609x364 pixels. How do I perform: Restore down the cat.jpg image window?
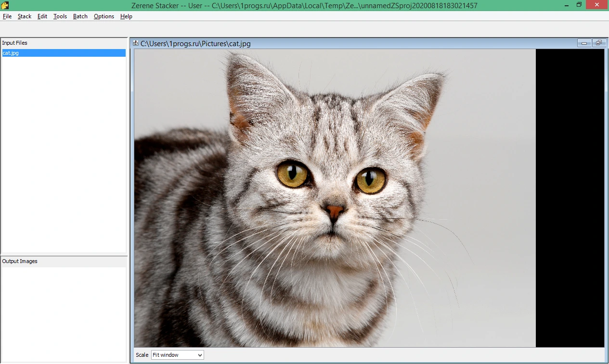coord(598,43)
